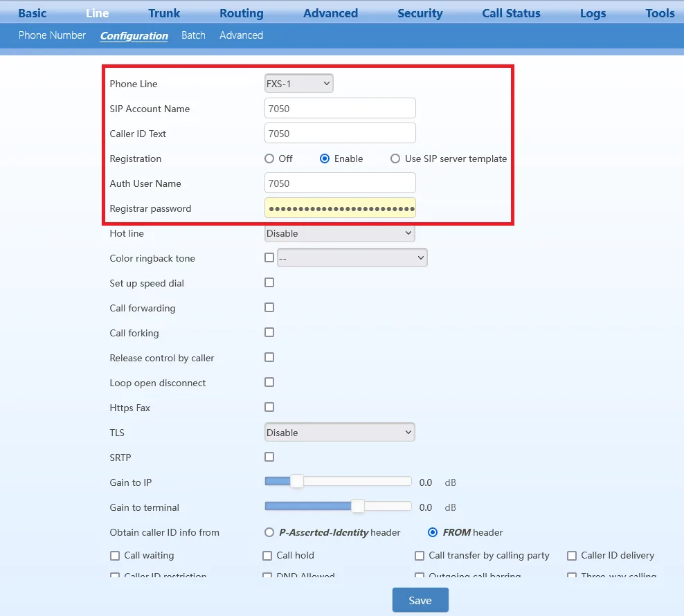Open the Hot line dropdown
Screen dimensions: 684x616
click(340, 233)
